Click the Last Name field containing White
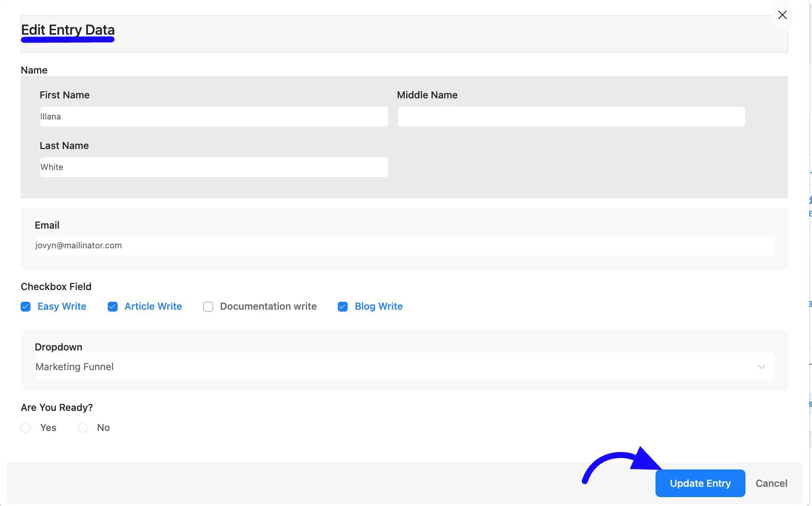The width and height of the screenshot is (812, 506). pos(214,167)
